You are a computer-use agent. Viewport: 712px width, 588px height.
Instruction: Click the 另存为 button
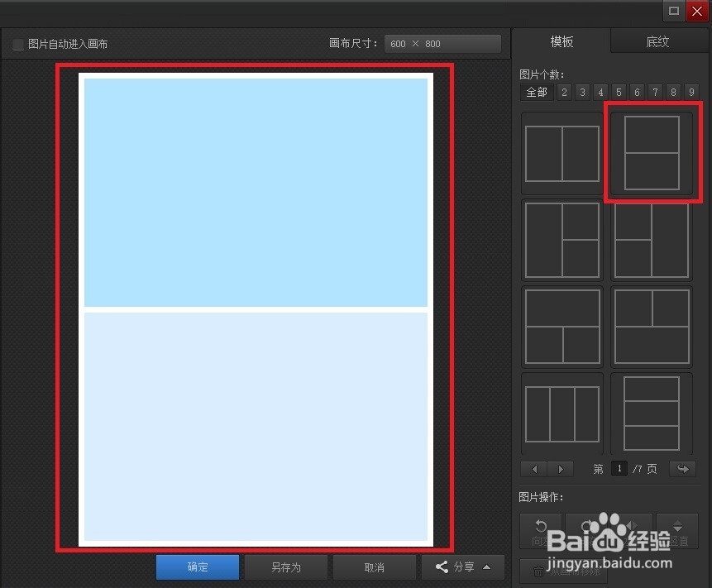click(286, 567)
